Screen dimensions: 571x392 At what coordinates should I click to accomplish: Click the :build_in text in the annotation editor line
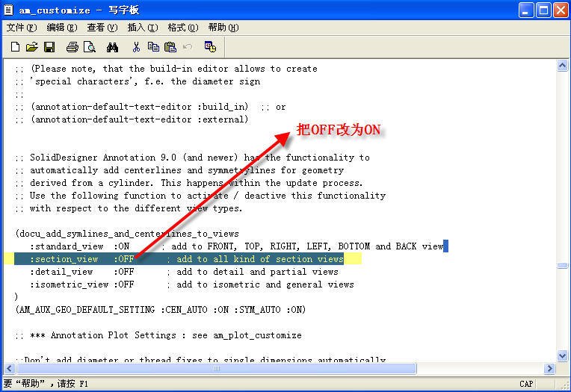(220, 107)
